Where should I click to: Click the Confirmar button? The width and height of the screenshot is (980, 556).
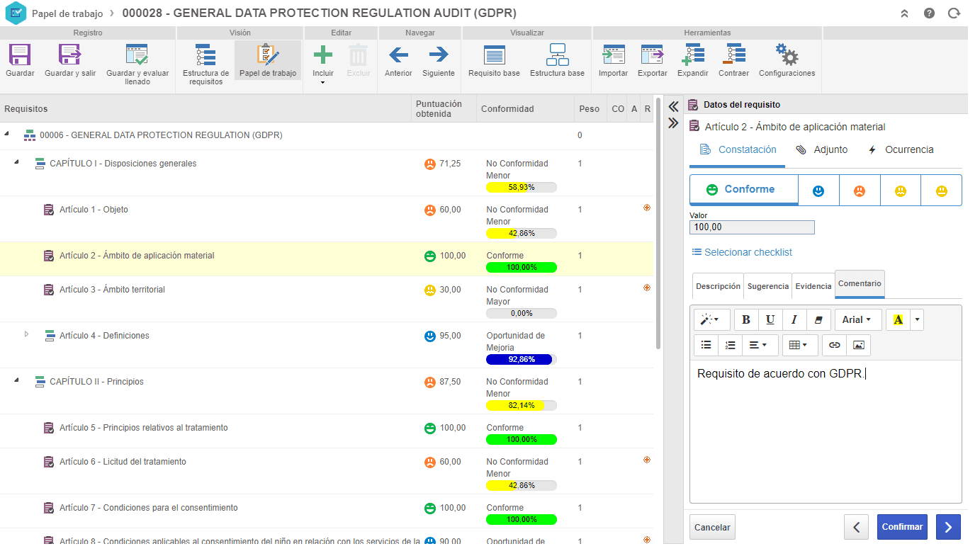(x=902, y=527)
